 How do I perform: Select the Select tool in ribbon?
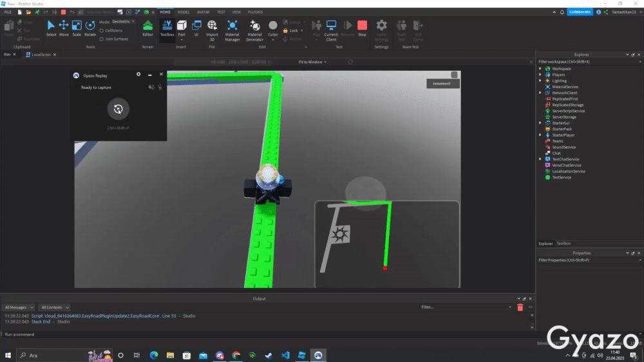(51, 29)
